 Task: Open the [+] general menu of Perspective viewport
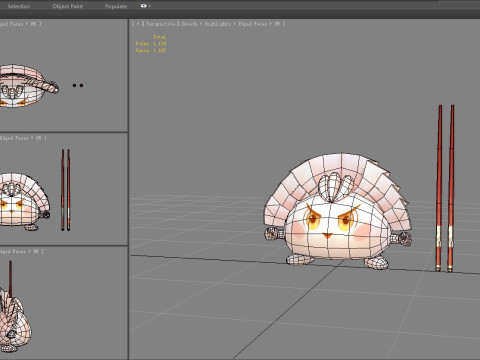[138, 24]
